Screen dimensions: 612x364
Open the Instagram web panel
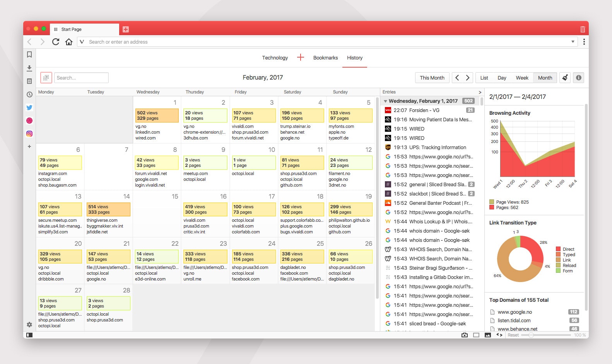(29, 134)
